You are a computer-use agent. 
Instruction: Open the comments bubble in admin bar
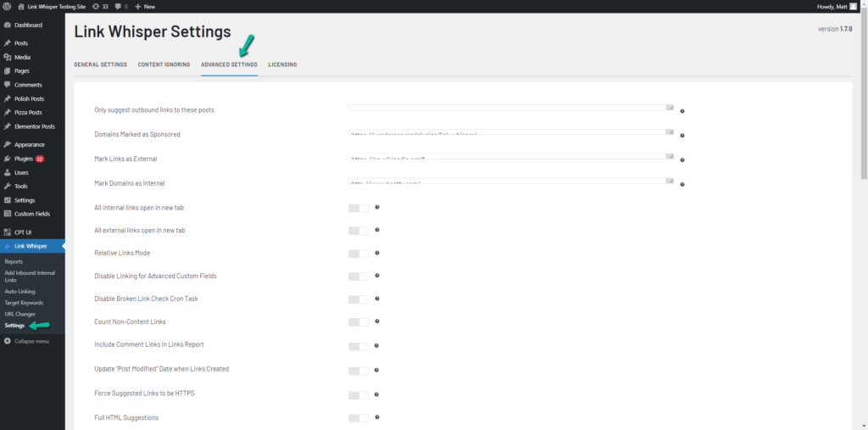(x=121, y=6)
